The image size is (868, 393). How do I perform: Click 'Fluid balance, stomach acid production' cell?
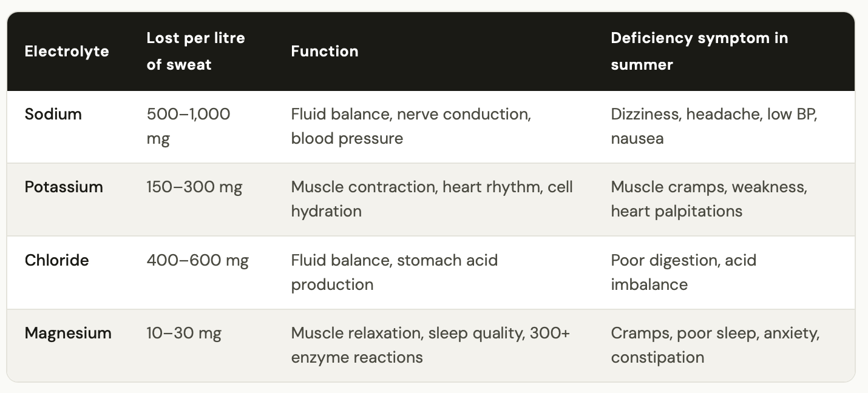[x=395, y=272]
